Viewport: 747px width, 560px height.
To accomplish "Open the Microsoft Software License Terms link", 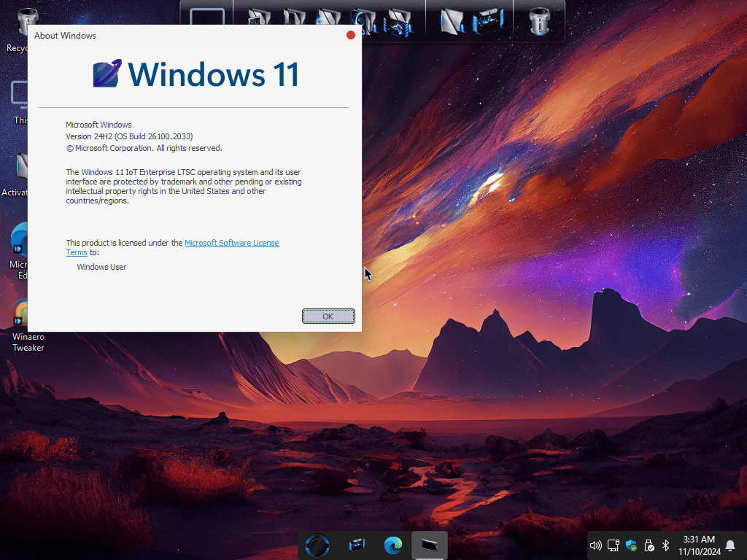I will (x=231, y=243).
